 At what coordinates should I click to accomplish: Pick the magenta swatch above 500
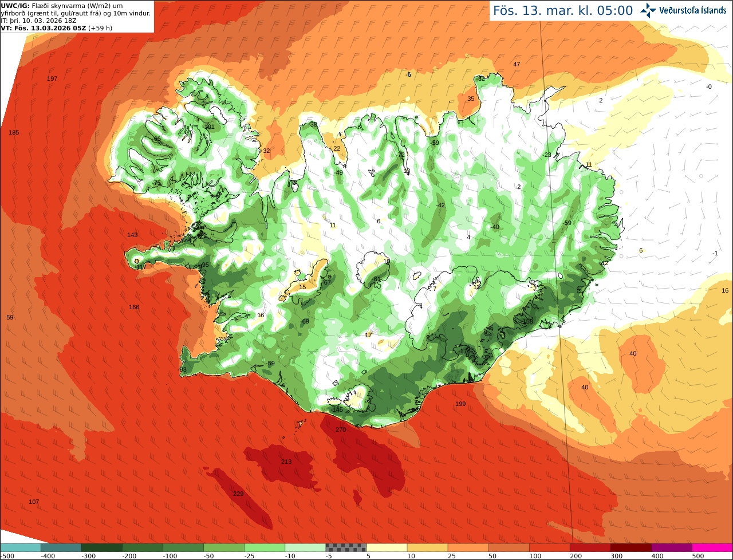(712, 548)
